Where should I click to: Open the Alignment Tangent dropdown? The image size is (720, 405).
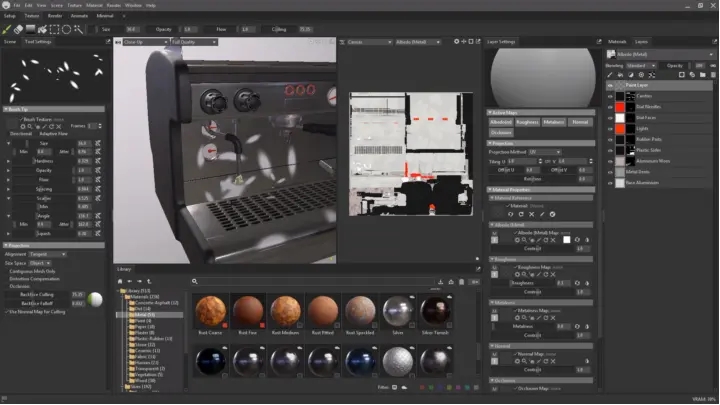[47, 254]
